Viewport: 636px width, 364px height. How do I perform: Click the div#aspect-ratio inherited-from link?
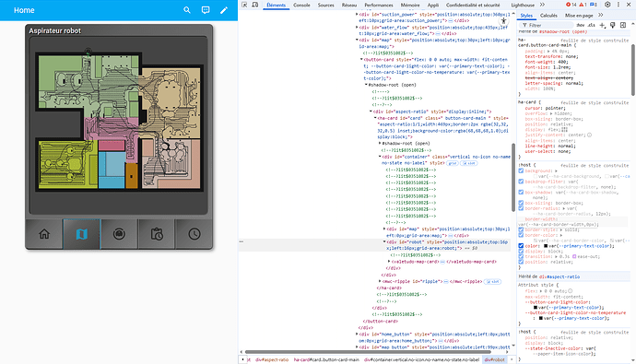pos(559,276)
